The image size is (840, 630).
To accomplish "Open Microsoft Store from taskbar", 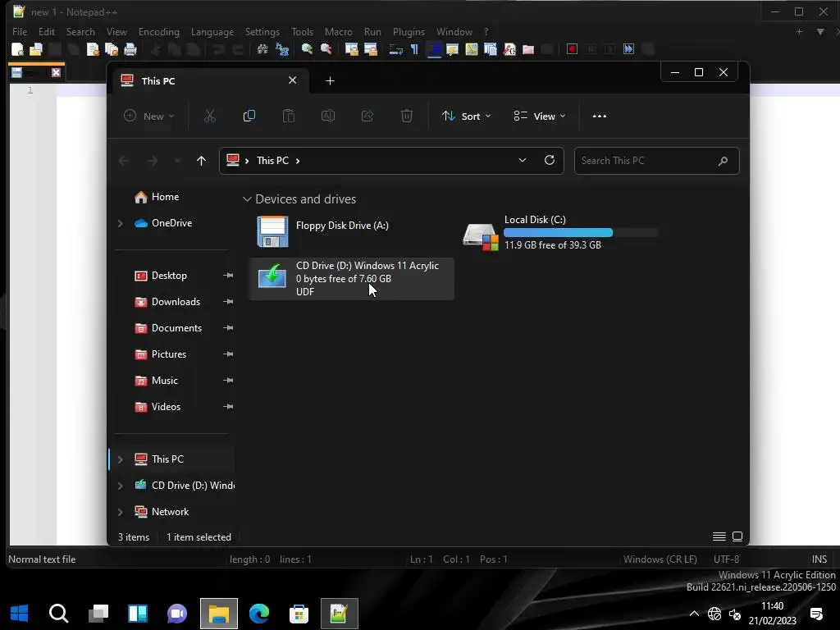I will click(299, 614).
